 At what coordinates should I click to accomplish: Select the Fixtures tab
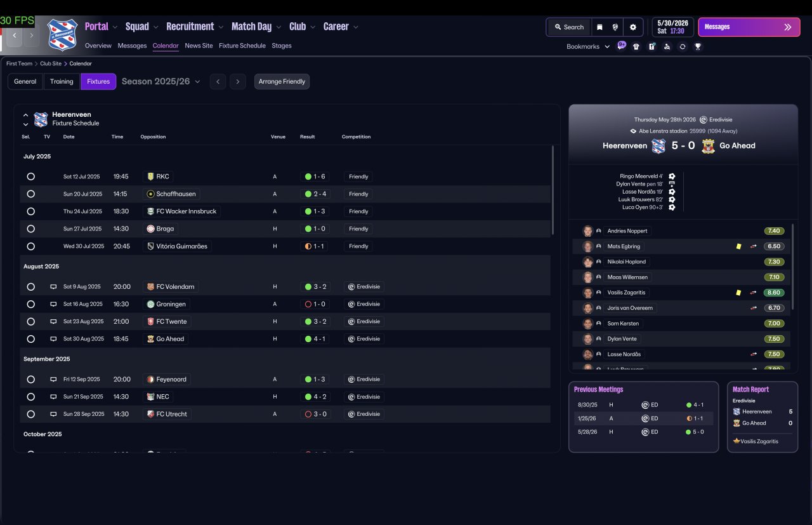(98, 81)
